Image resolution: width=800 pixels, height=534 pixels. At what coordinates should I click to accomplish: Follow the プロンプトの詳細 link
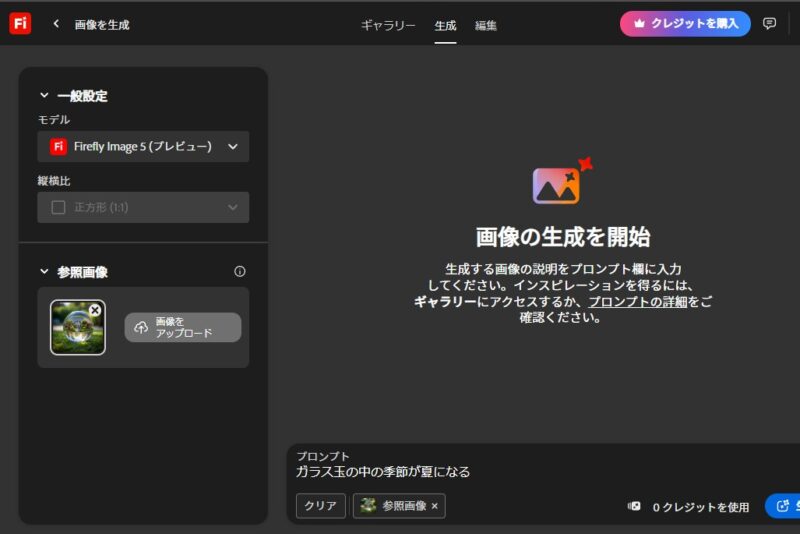[638, 302]
